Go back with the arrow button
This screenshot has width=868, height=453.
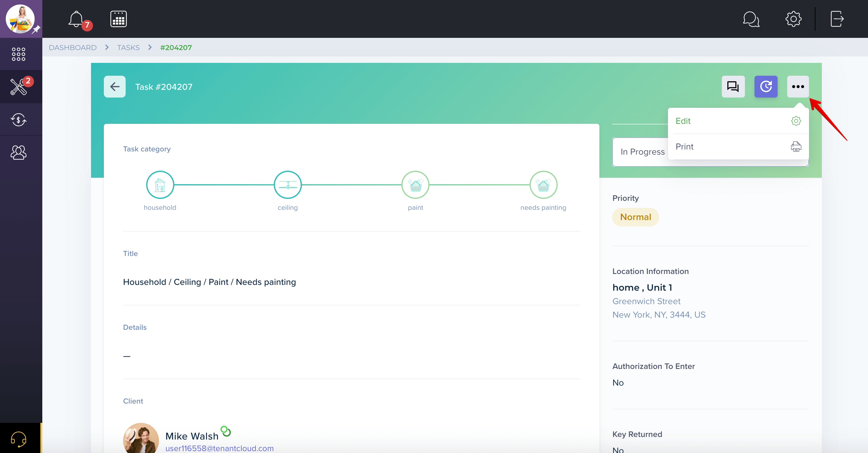(114, 87)
